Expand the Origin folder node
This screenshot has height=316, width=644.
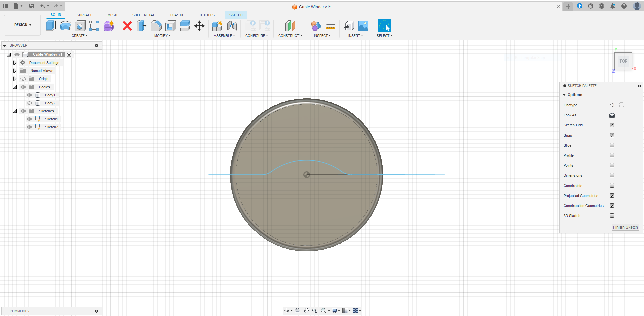click(15, 79)
